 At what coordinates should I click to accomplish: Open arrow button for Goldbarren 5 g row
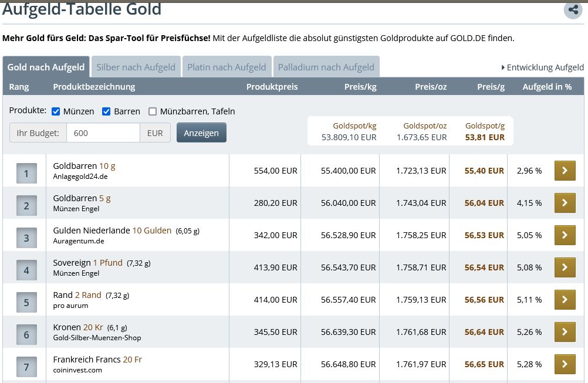(565, 203)
